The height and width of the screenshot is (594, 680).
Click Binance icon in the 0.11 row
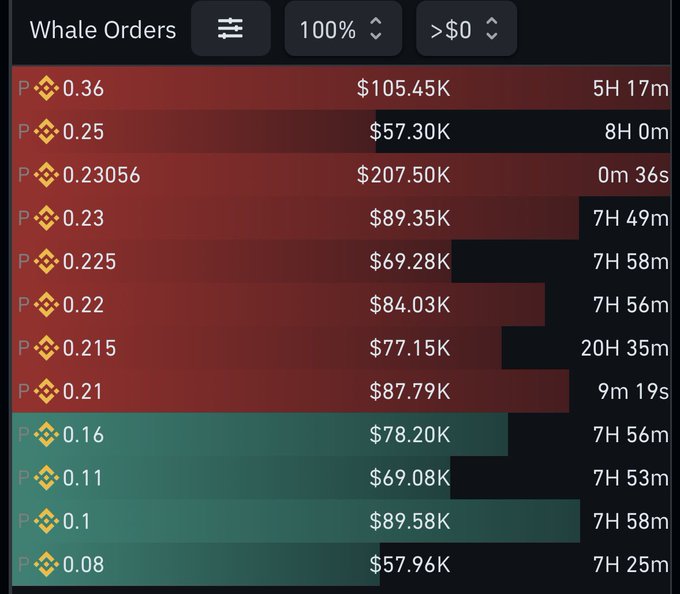(46, 478)
